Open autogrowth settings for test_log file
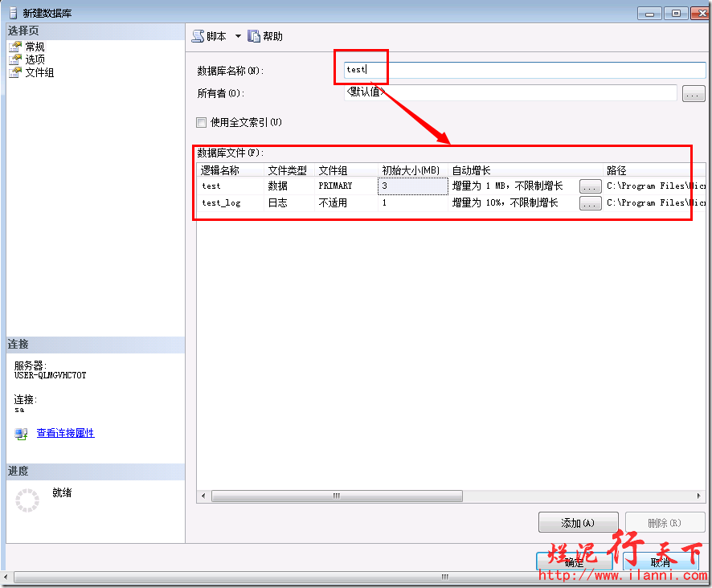Image resolution: width=712 pixels, height=588 pixels. (x=591, y=204)
